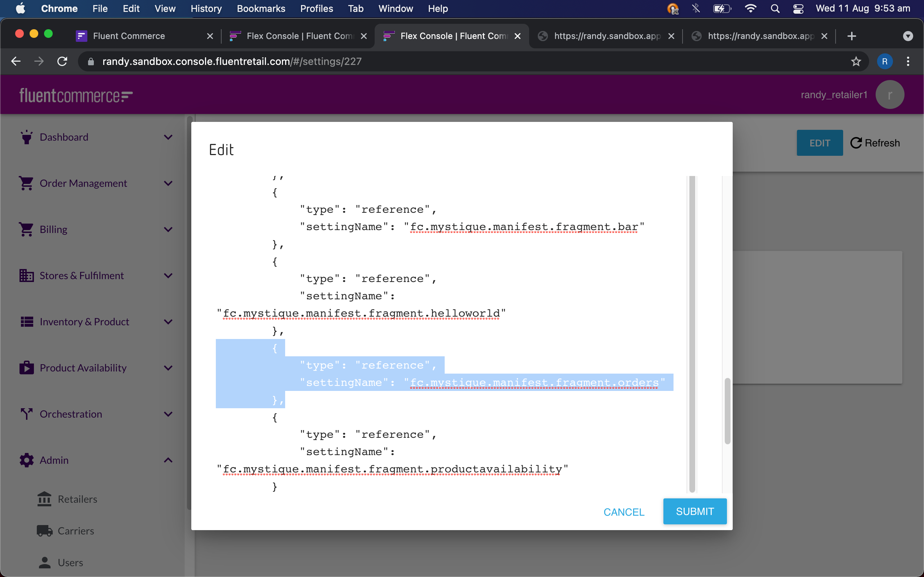Cancel the Edit dialog
924x577 pixels.
[623, 512]
